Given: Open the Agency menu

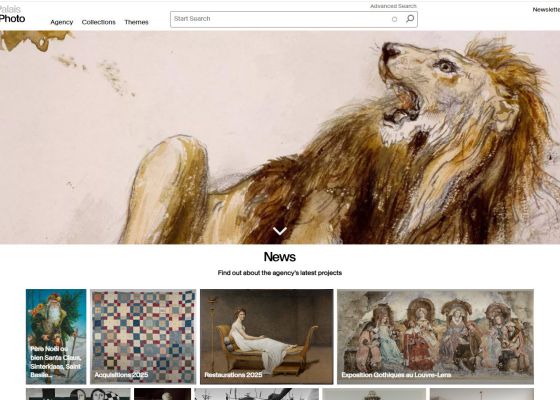Looking at the screenshot, I should (61, 22).
